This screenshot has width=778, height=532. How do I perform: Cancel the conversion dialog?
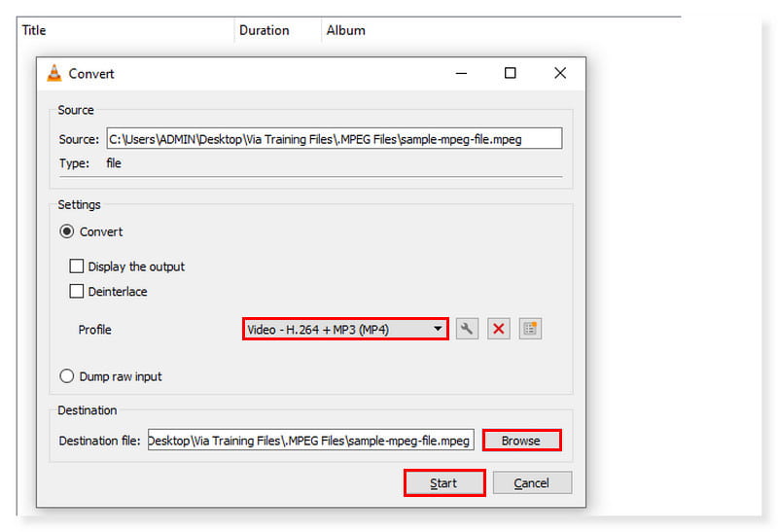pos(531,483)
